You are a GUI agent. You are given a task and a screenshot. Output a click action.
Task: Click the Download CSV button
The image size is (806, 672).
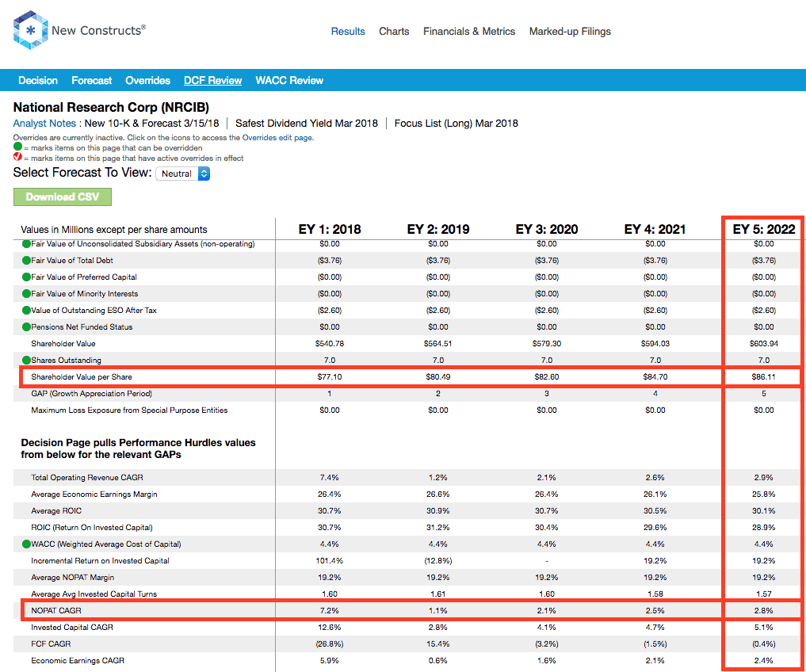click(62, 197)
